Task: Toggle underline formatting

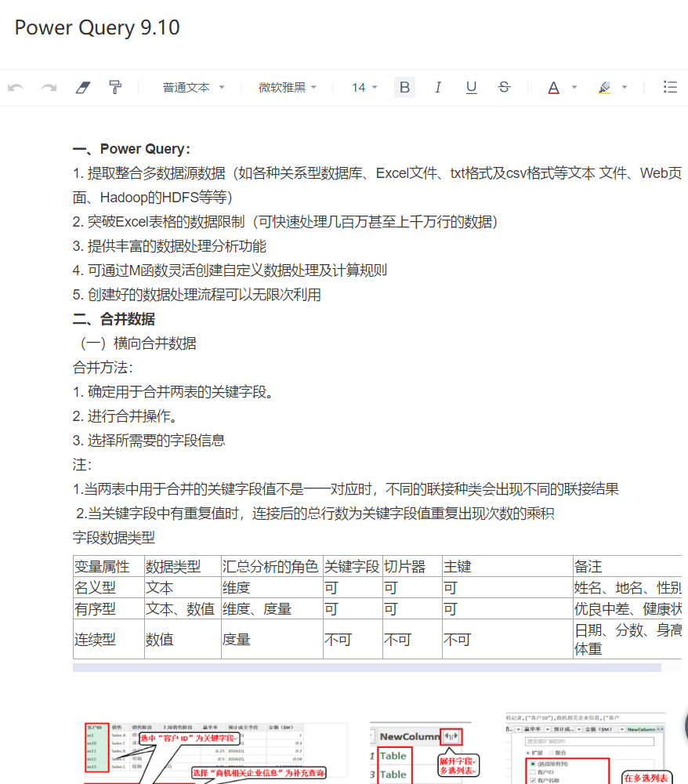Action: click(471, 88)
